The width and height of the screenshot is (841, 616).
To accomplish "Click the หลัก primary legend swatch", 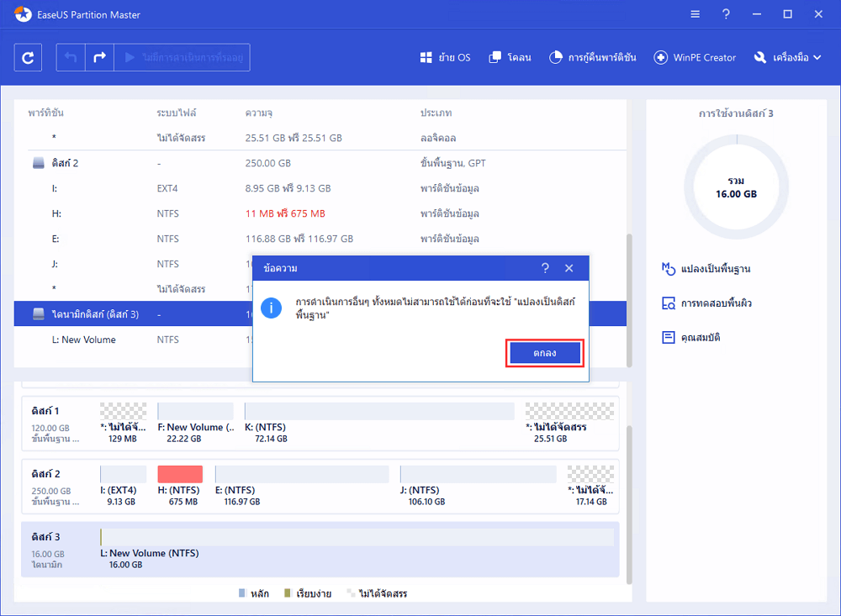I will click(242, 593).
